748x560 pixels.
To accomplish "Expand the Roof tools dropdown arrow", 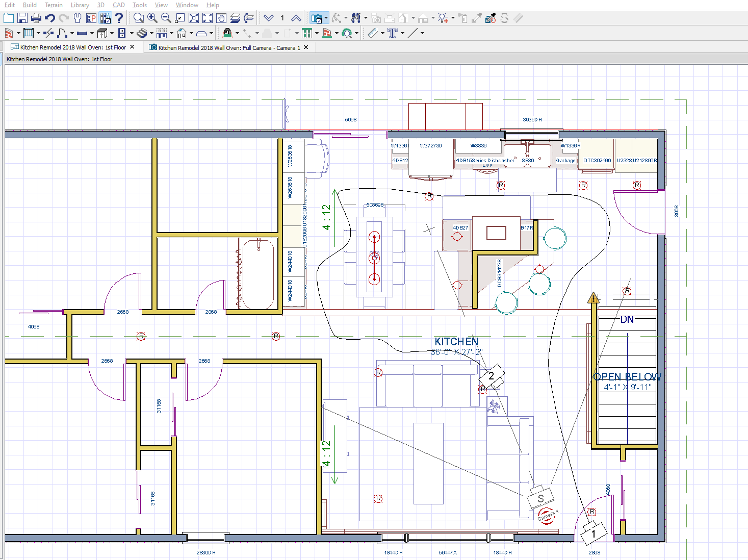I will tap(191, 34).
